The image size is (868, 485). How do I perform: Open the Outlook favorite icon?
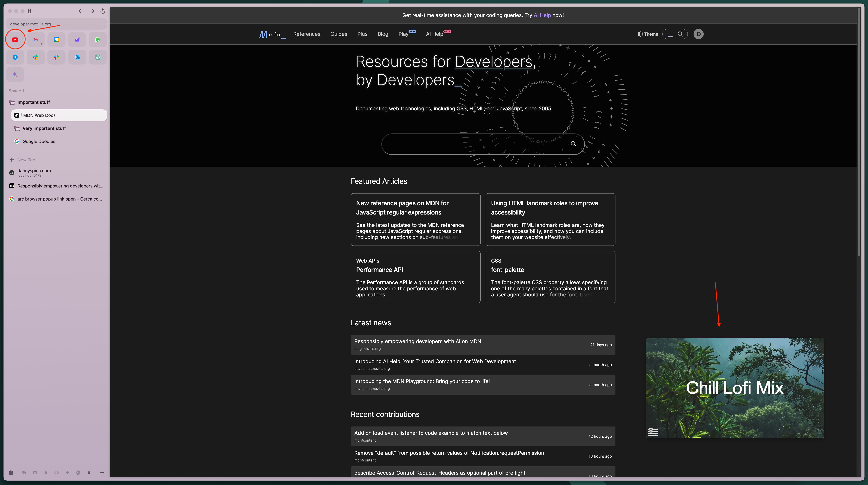click(x=77, y=57)
